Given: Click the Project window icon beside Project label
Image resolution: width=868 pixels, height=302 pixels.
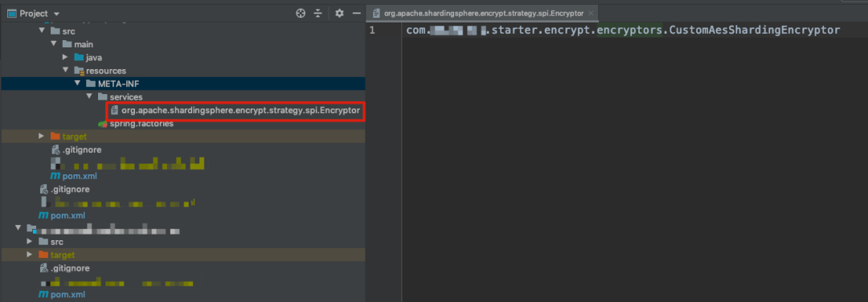Looking at the screenshot, I should pyautogui.click(x=11, y=14).
